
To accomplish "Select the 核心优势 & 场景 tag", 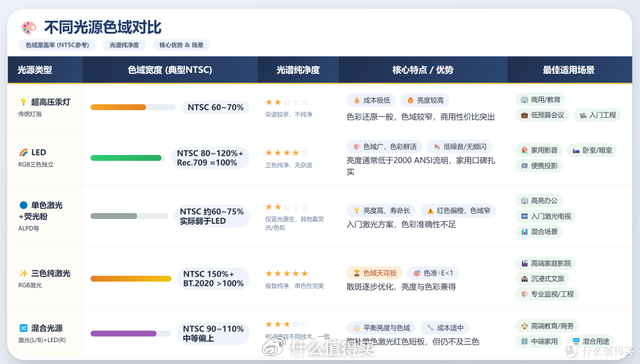I will coord(181,45).
